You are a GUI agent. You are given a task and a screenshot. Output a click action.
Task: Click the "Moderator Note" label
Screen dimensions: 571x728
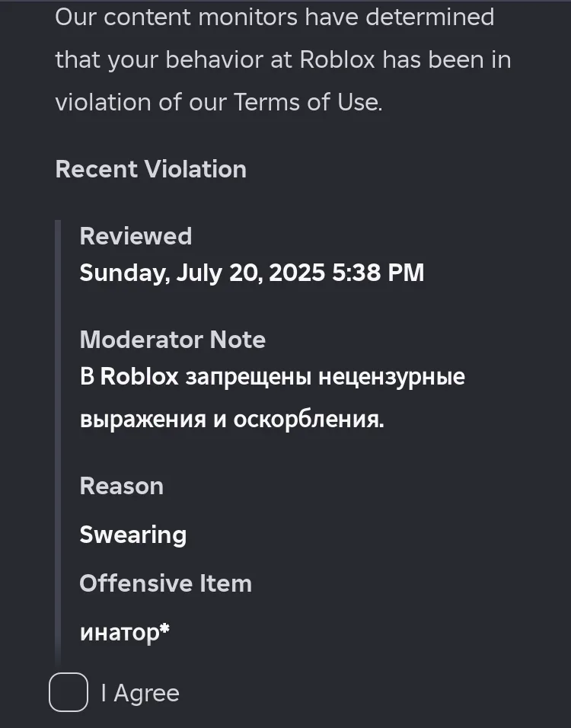point(173,340)
